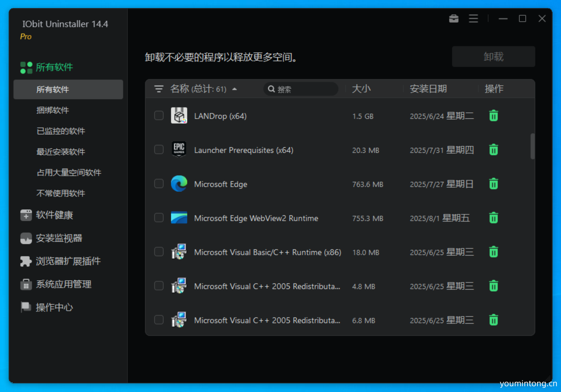
Task: Check the LANDrop (x64) checkbox
Action: (x=159, y=115)
